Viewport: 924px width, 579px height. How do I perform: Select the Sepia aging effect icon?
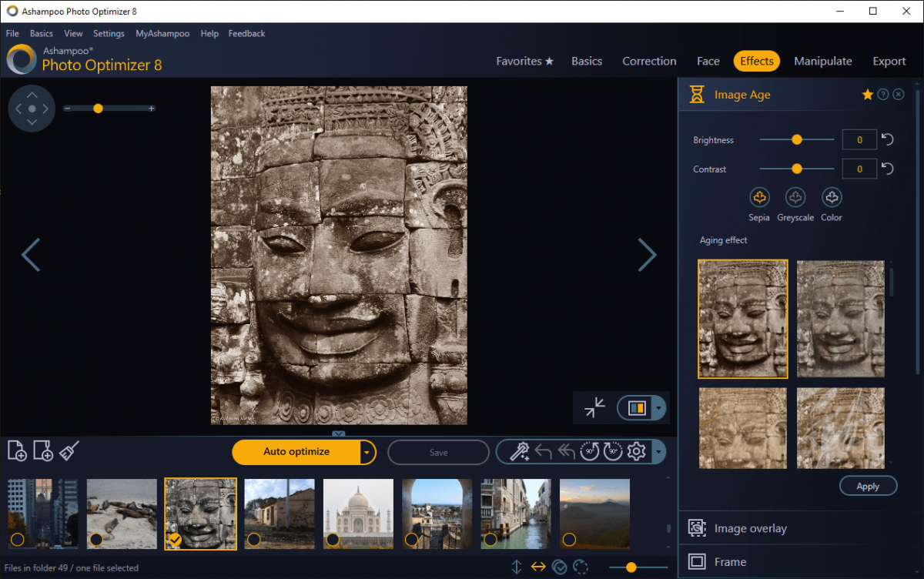(x=759, y=199)
